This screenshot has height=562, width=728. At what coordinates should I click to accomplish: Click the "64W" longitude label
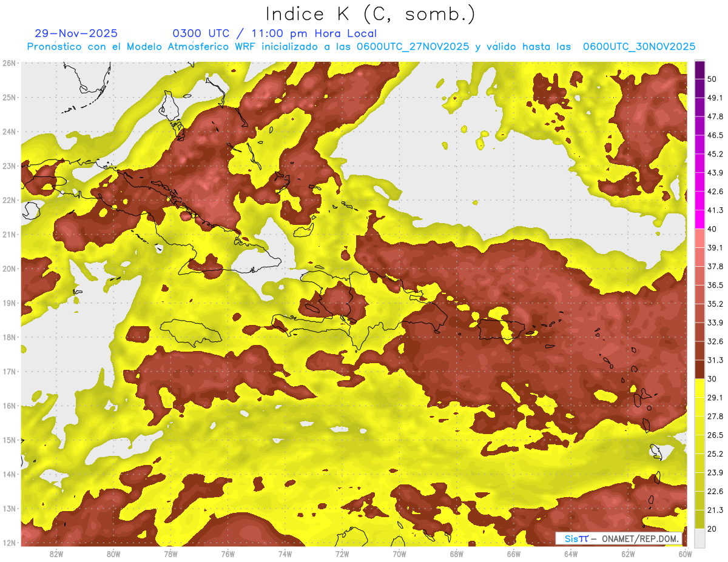[x=571, y=554]
